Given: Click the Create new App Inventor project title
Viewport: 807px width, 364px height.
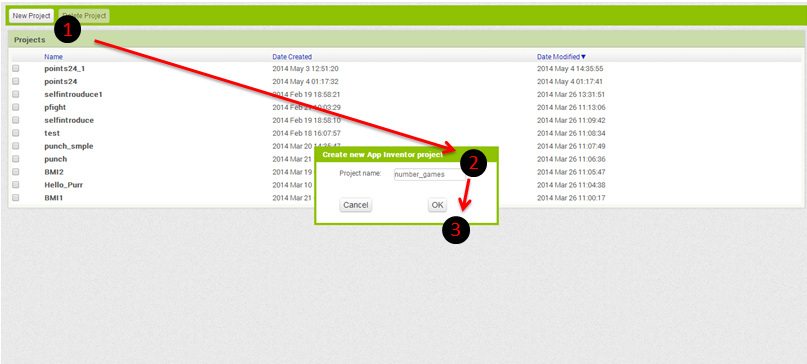Looking at the screenshot, I should [x=382, y=154].
